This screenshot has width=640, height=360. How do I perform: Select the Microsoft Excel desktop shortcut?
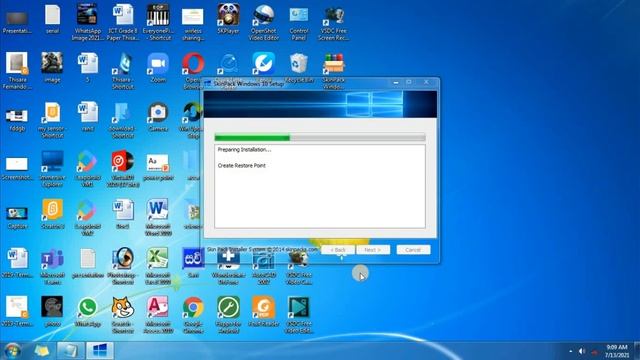pyautogui.click(x=158, y=267)
